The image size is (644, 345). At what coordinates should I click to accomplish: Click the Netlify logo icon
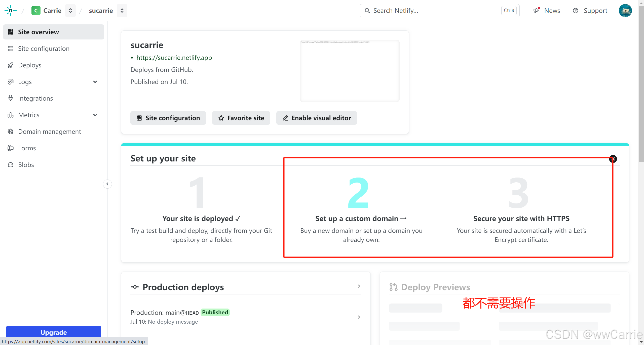[x=10, y=11]
